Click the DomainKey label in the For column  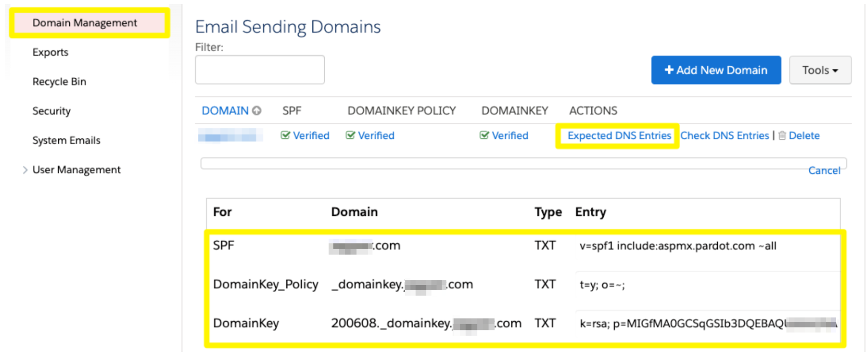(246, 323)
